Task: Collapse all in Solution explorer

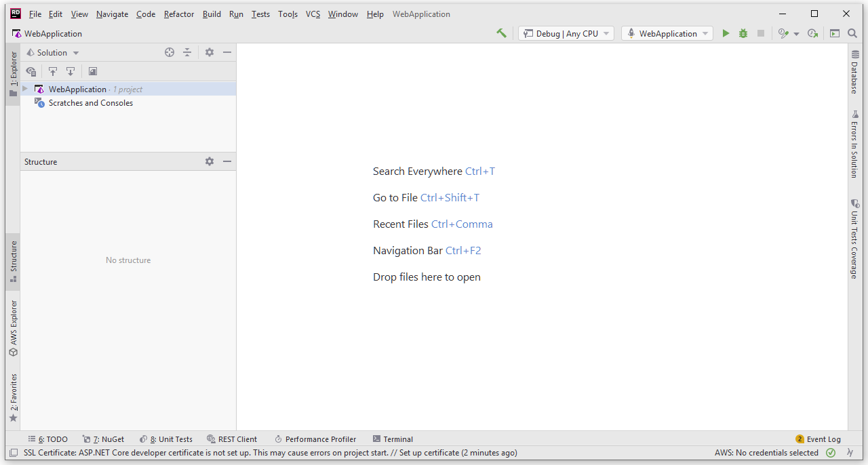Action: pyautogui.click(x=187, y=52)
